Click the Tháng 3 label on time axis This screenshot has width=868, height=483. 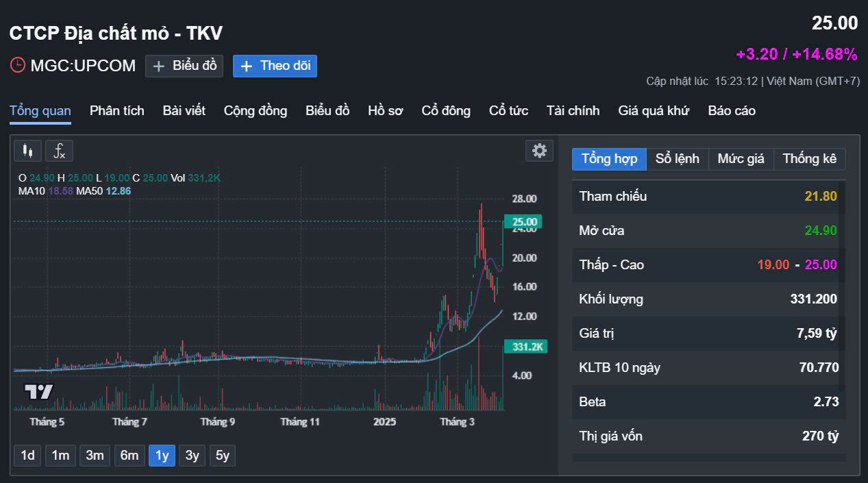pyautogui.click(x=457, y=422)
